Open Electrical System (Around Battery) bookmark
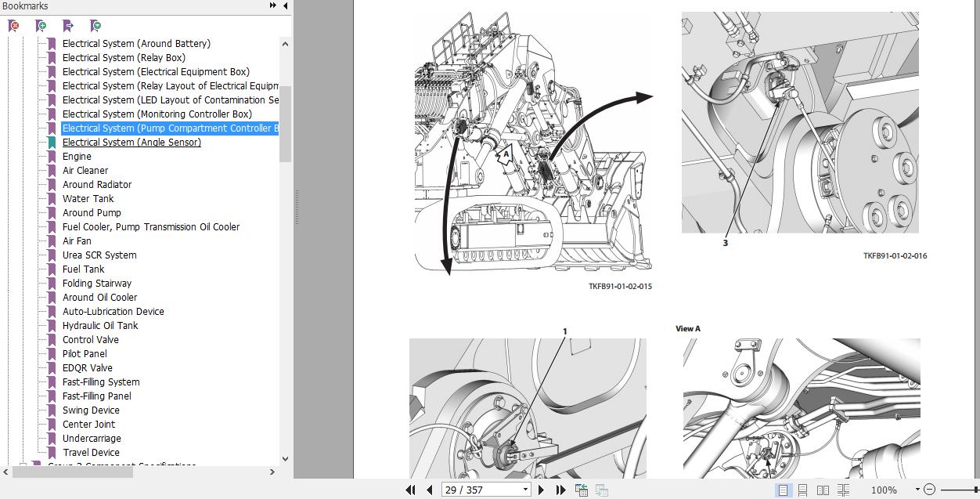Screen dimensions: 980x499 tap(136, 43)
